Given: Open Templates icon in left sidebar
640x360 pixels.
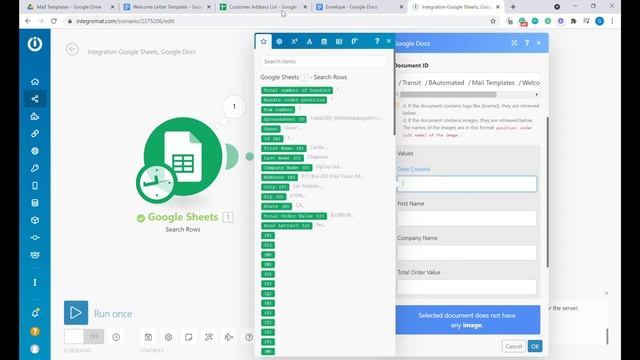Looking at the screenshot, I should [x=35, y=116].
